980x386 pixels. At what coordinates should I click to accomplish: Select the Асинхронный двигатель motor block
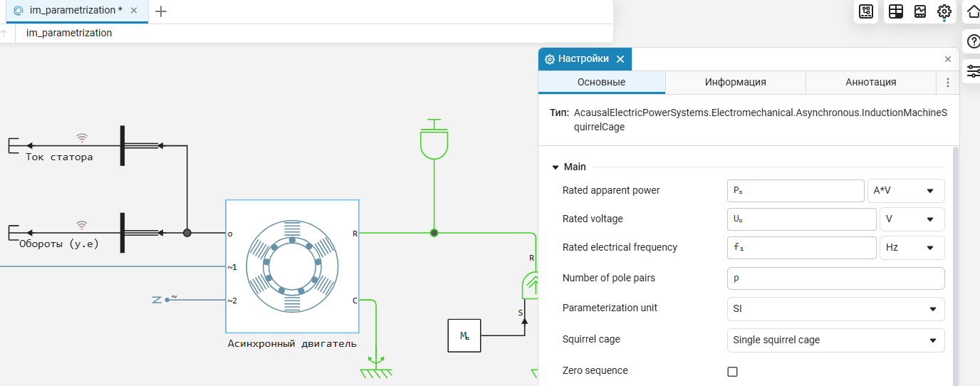[x=292, y=266]
